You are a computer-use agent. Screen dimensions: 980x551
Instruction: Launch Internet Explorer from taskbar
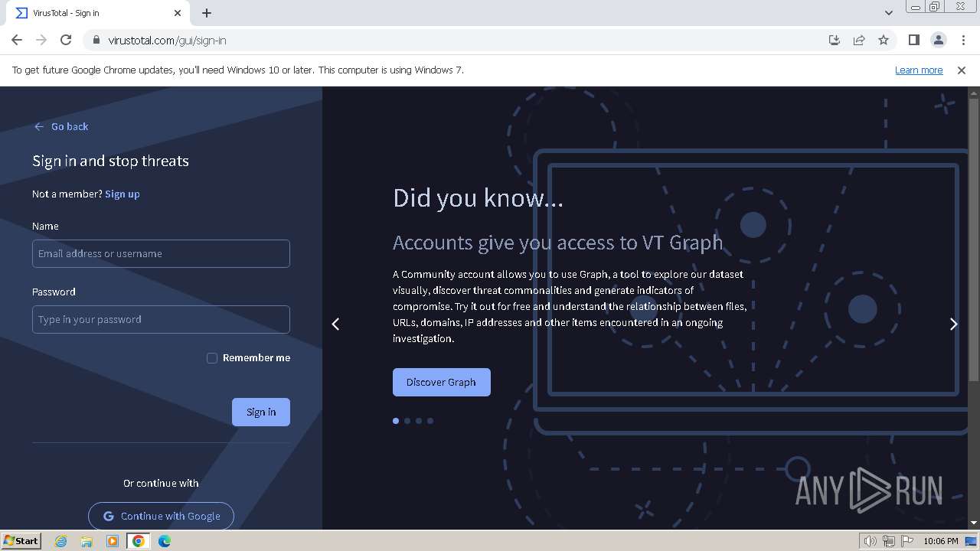click(x=61, y=541)
